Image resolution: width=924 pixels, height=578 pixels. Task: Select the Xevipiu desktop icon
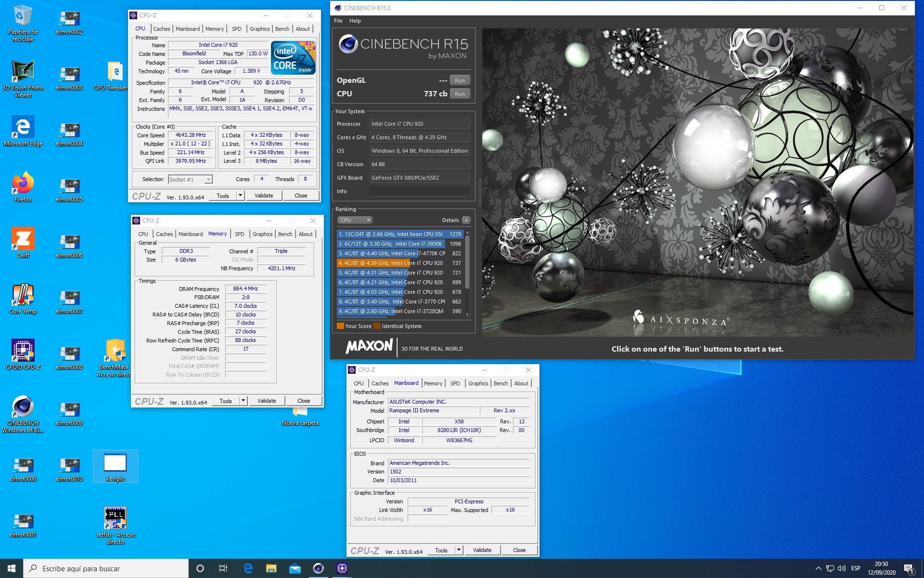click(115, 466)
